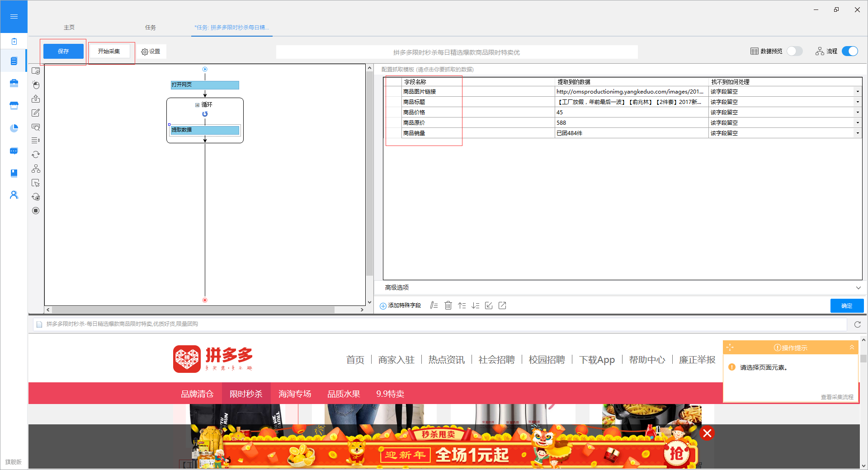Open the hamburger menu in the sidebar
Image resolution: width=868 pixels, height=470 pixels.
click(x=14, y=17)
